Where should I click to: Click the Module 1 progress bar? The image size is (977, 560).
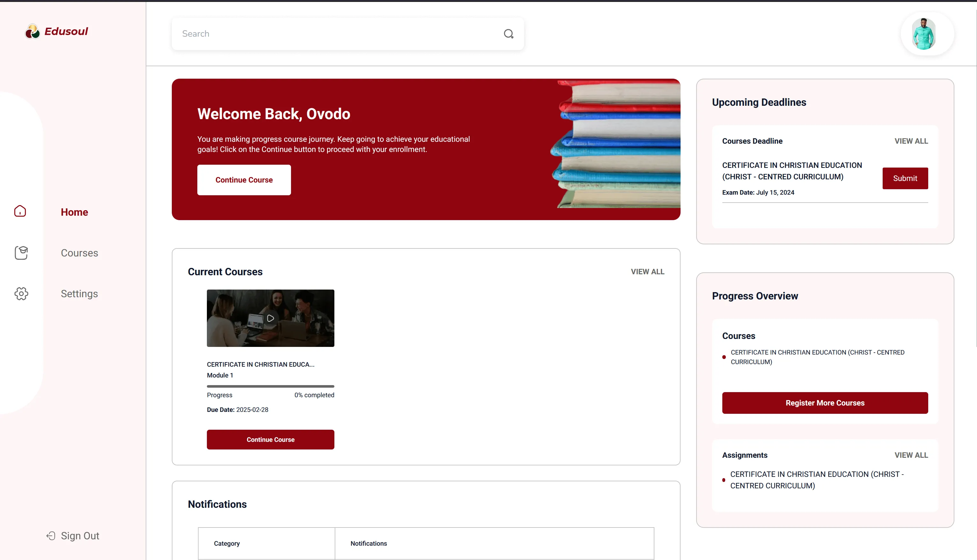271,386
